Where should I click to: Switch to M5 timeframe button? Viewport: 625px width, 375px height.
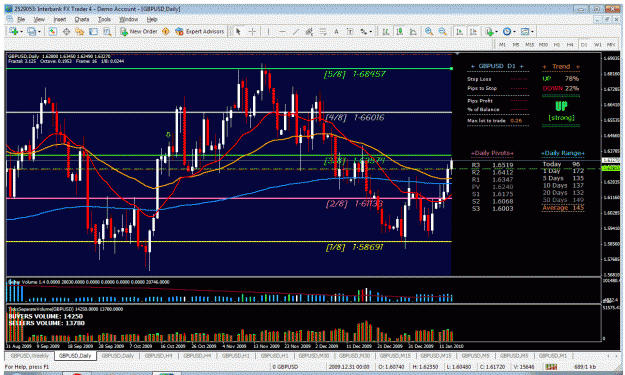point(516,45)
